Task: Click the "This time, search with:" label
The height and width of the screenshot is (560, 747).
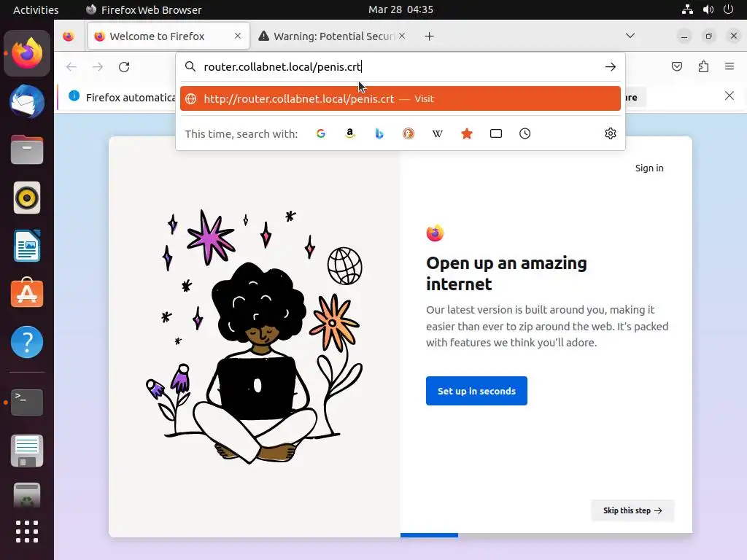Action: (241, 134)
